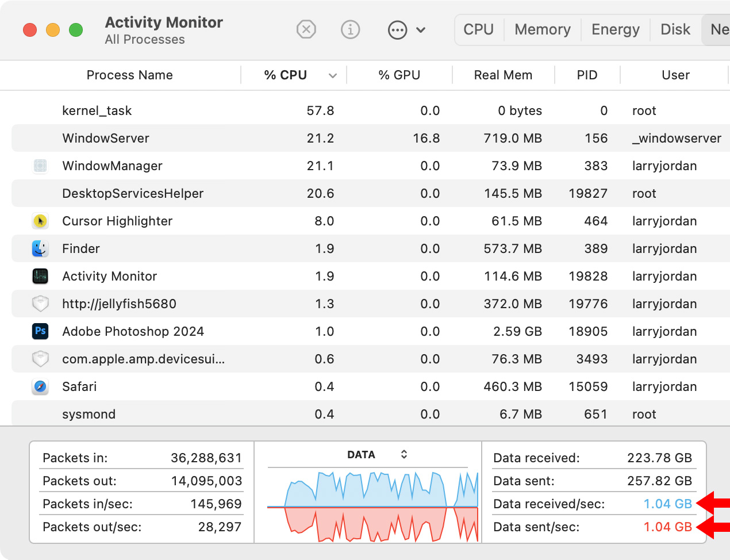Click the Finder process icon
Screen dimensions: 730x560
click(x=40, y=248)
